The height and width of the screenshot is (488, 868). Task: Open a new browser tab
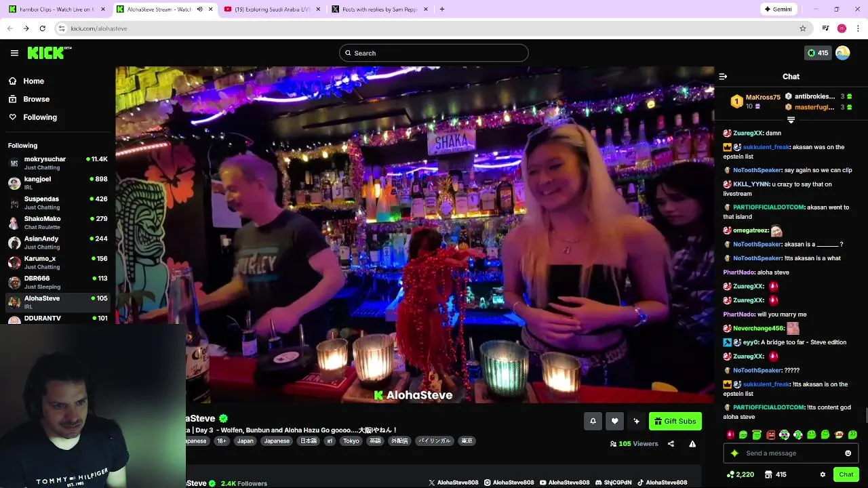pyautogui.click(x=441, y=9)
